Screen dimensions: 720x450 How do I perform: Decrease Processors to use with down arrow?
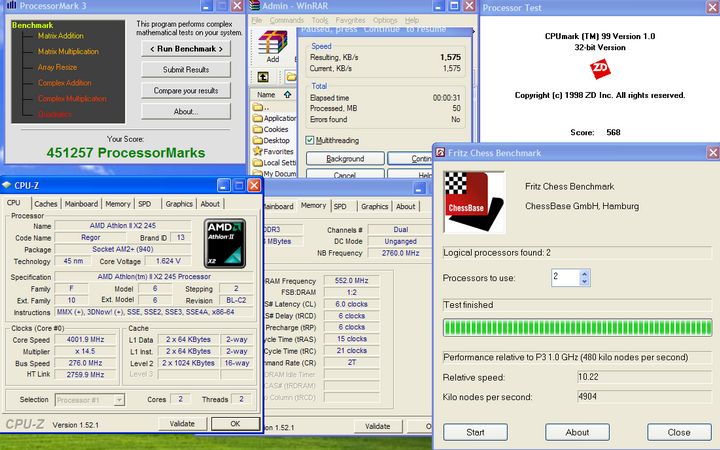coord(584,281)
